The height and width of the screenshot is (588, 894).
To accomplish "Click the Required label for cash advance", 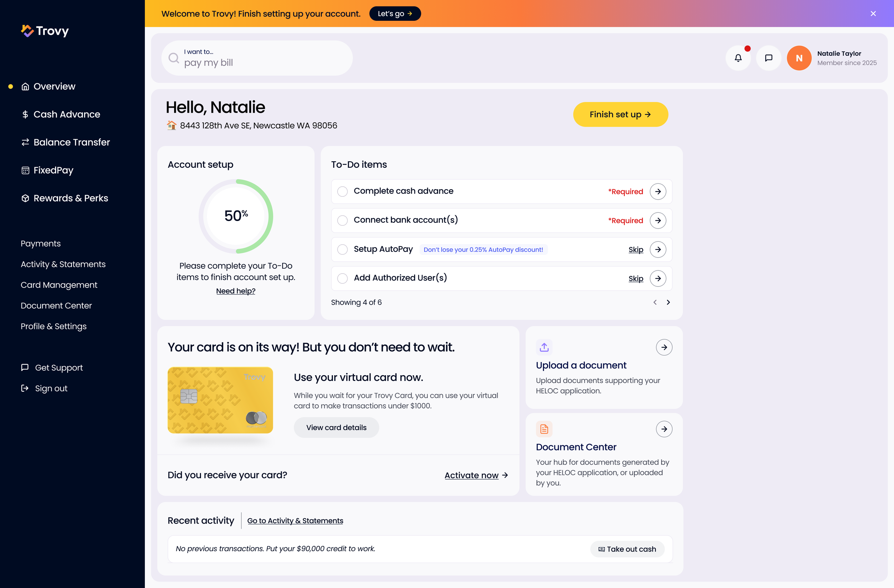I will coord(625,191).
